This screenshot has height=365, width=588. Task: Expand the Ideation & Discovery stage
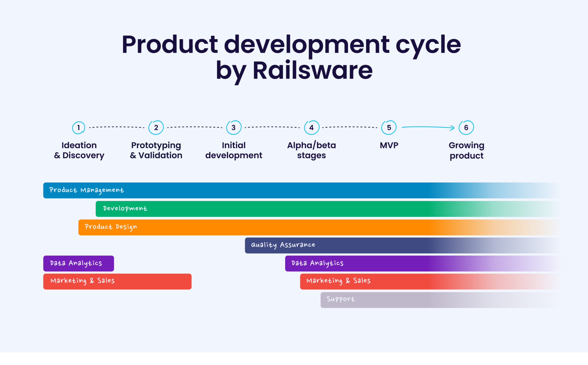[79, 150]
